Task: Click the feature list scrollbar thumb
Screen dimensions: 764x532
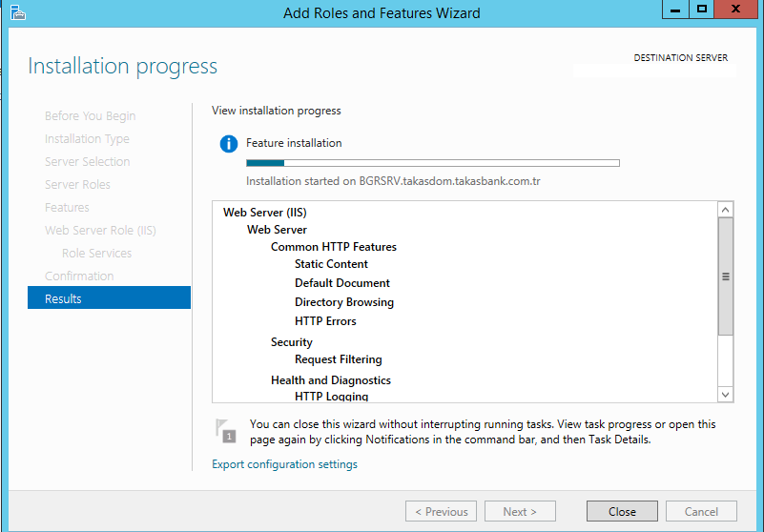Action: 726,276
